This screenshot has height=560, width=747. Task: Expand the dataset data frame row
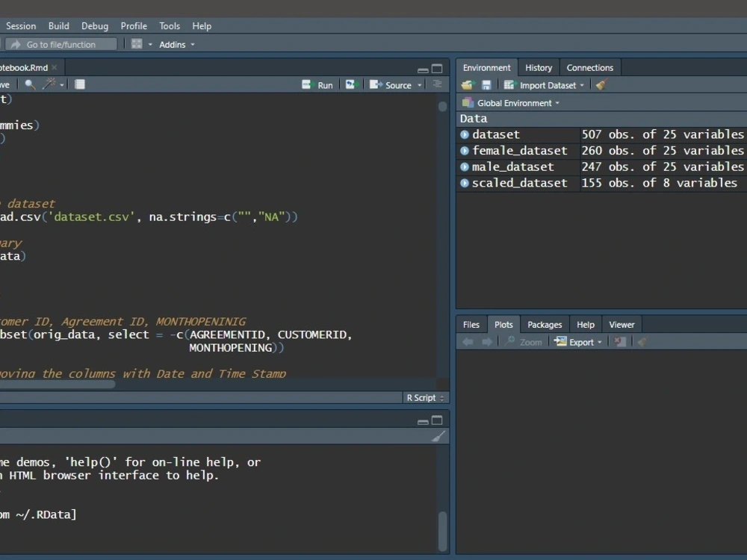(x=465, y=134)
